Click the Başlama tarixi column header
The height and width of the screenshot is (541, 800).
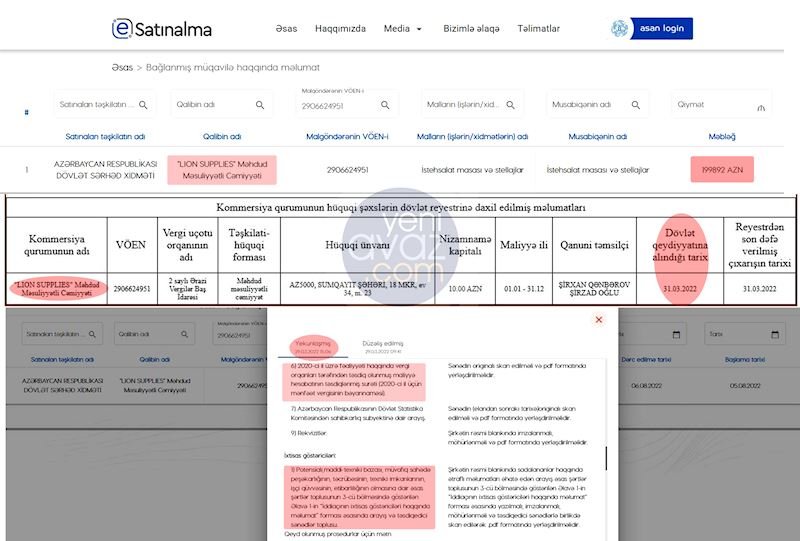(x=745, y=360)
